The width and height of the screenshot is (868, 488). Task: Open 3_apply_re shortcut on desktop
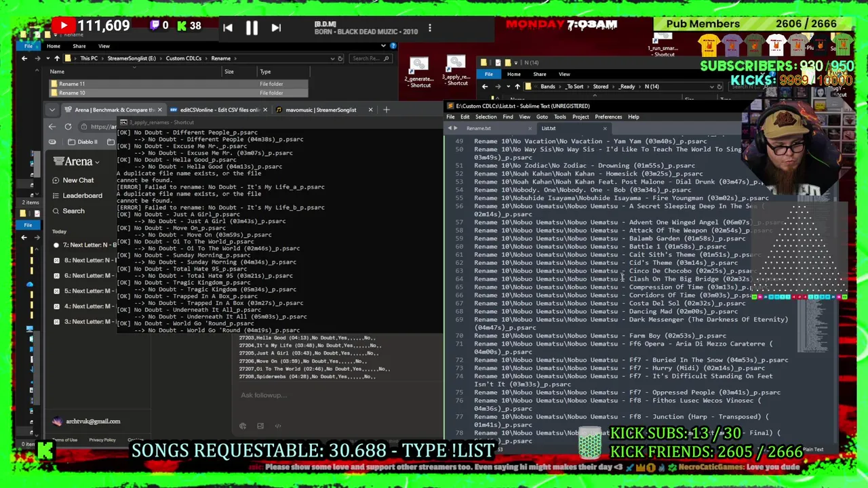coord(456,70)
